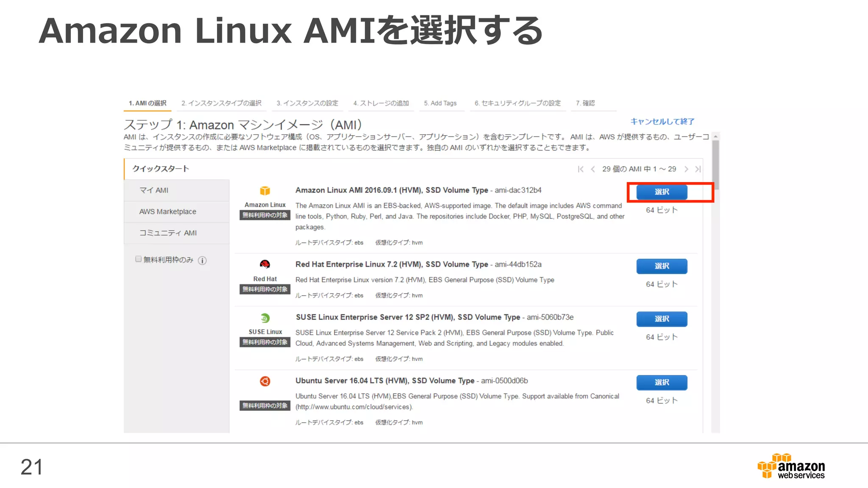Select Ubuntu Server 16.04 LTS AMI
The image size is (868, 488).
point(662,383)
